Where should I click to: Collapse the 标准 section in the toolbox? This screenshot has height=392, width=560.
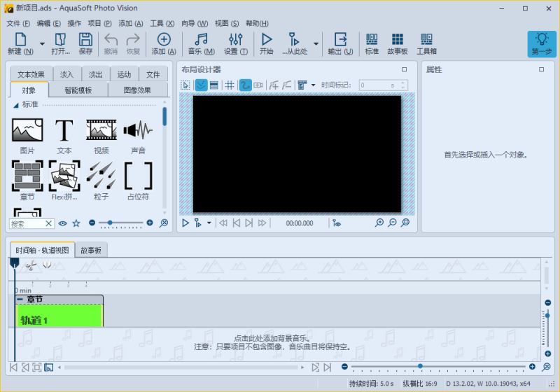coord(16,104)
